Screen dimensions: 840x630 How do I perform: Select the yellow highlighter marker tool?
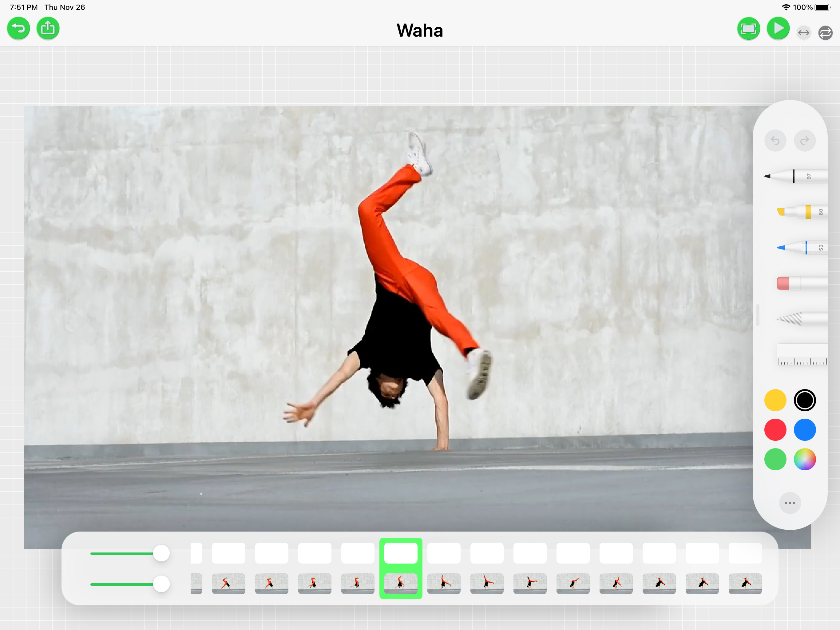802,212
